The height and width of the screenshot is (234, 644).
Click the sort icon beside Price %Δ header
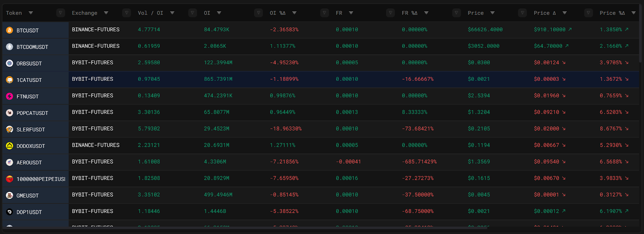point(634,13)
